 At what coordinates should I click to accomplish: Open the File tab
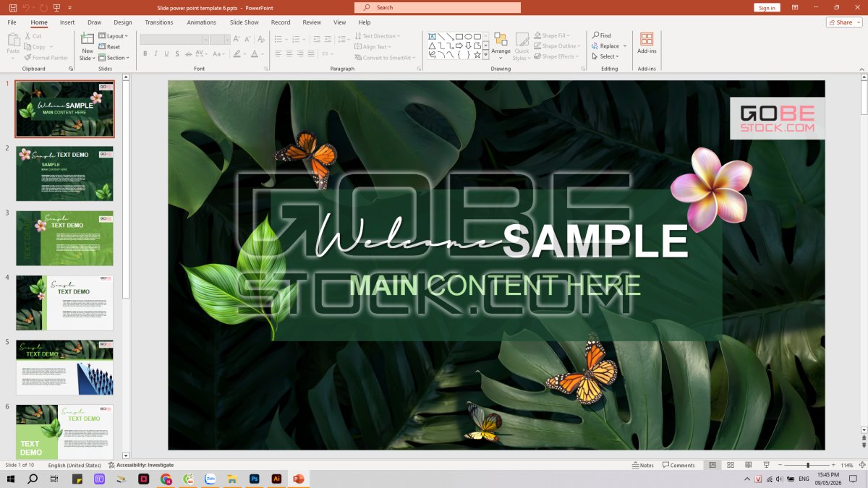pyautogui.click(x=12, y=22)
